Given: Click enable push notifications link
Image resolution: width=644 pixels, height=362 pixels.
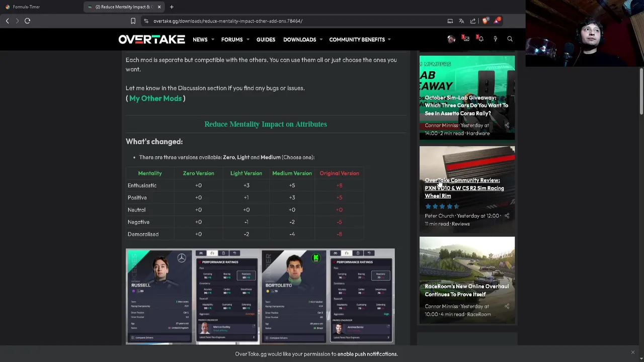Looking at the screenshot, I should (x=367, y=354).
